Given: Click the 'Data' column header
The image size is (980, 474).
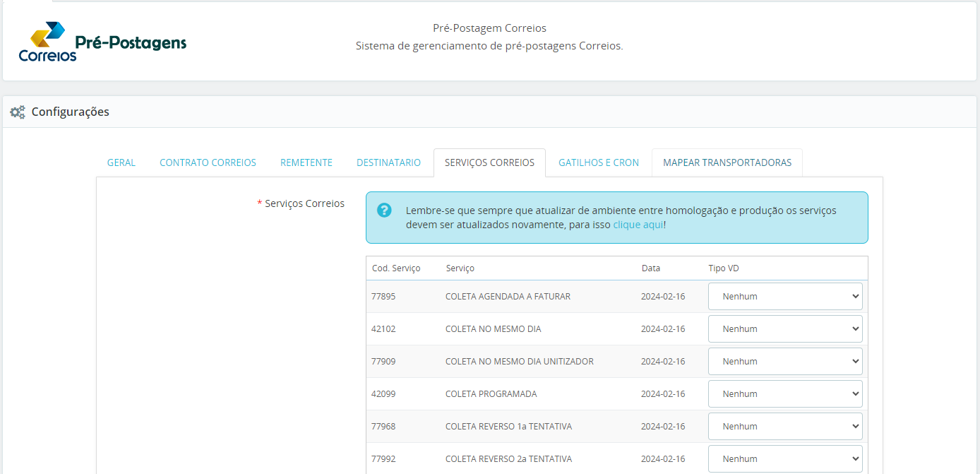Looking at the screenshot, I should (651, 268).
